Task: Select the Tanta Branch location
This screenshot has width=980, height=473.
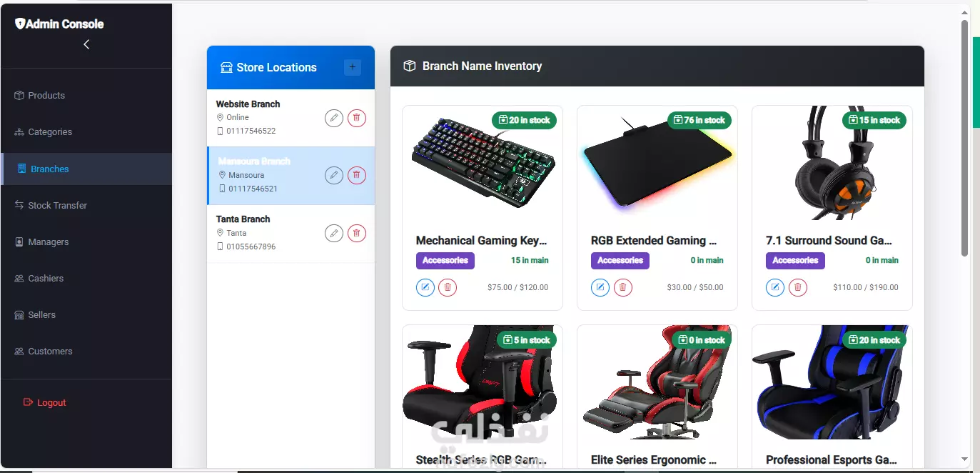Action: [291, 234]
